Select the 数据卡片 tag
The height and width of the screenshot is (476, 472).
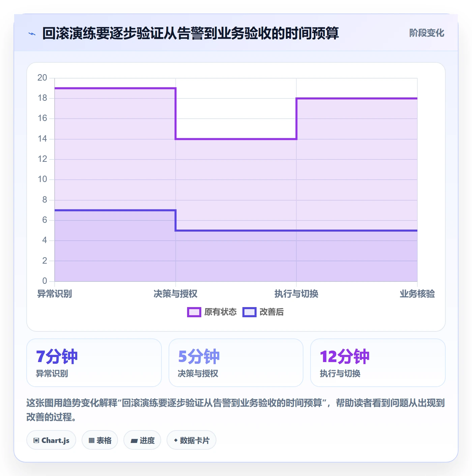pyautogui.click(x=191, y=440)
